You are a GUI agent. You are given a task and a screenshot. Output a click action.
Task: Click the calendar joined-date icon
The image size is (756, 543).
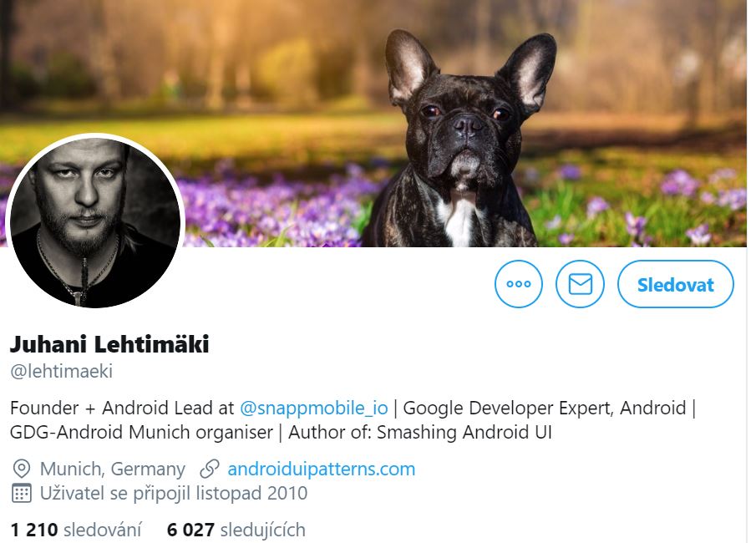21,493
